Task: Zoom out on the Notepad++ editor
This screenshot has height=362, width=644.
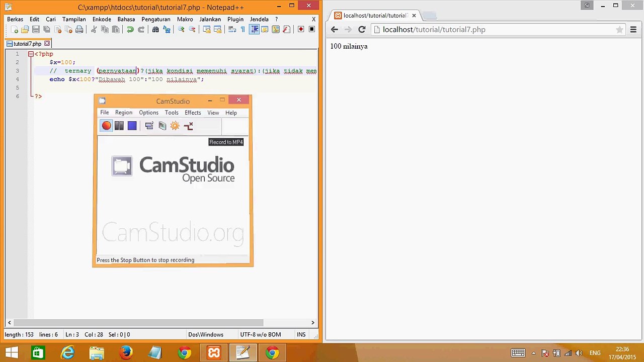Action: [x=192, y=30]
